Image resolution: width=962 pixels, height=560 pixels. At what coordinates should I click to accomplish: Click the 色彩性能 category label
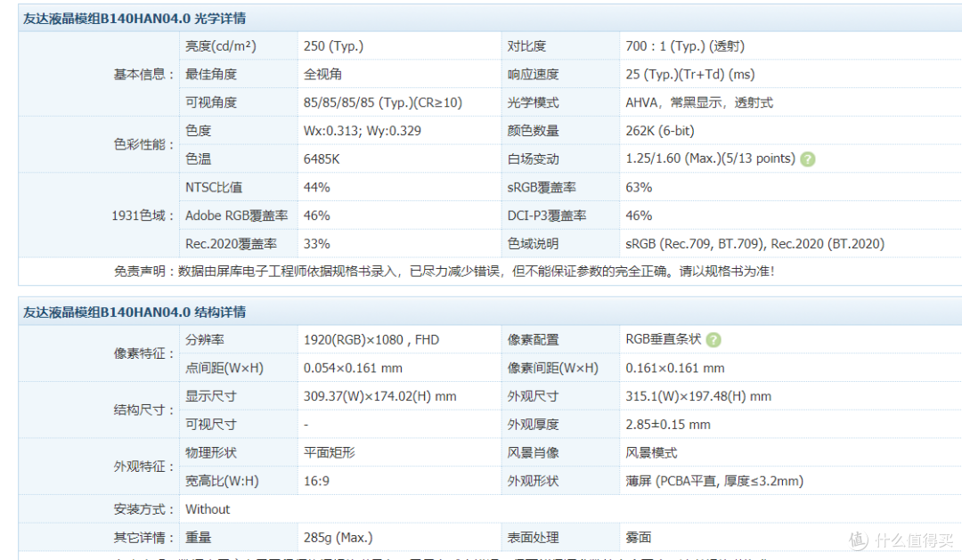143,145
